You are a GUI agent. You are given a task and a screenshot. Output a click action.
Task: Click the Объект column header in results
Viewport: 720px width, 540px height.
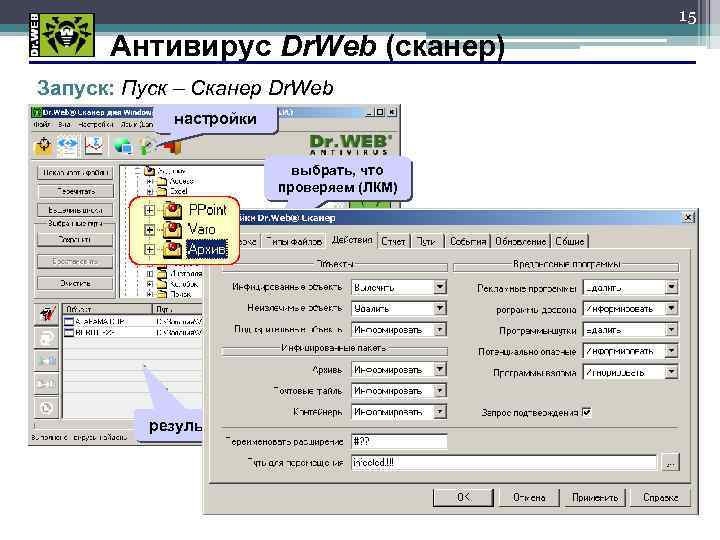pos(107,309)
